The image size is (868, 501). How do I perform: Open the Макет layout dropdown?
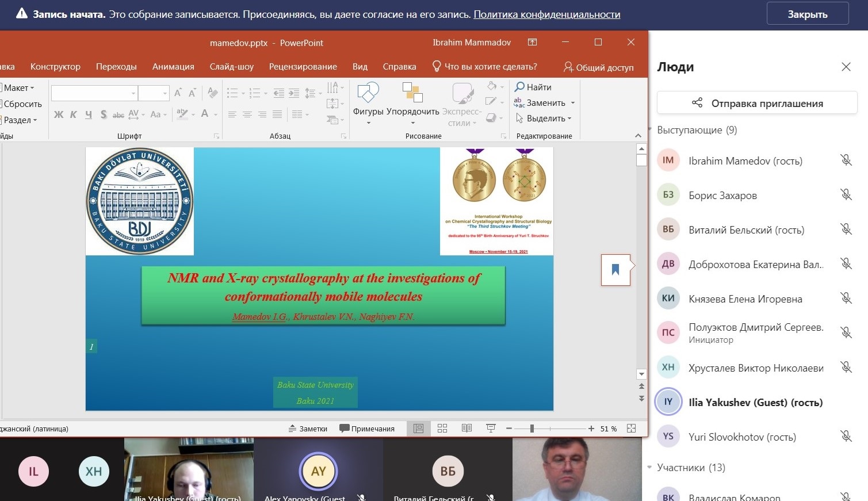pyautogui.click(x=18, y=88)
